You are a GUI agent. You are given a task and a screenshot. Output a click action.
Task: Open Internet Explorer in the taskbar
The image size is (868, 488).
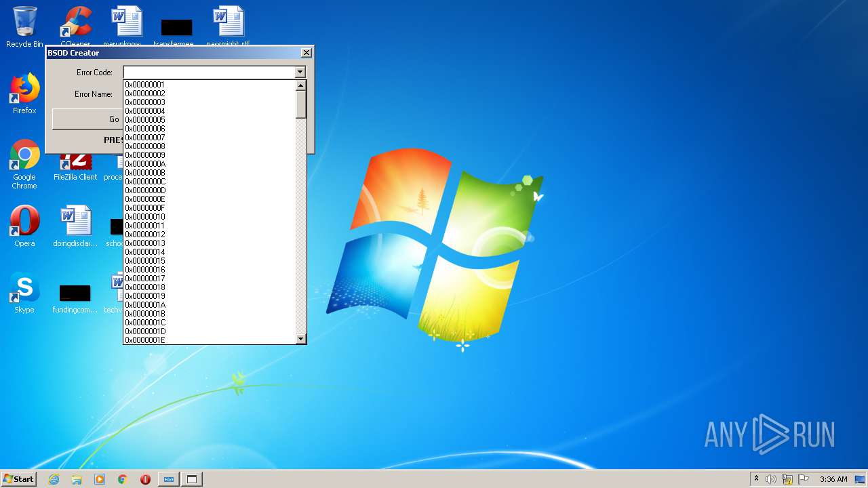[54, 479]
